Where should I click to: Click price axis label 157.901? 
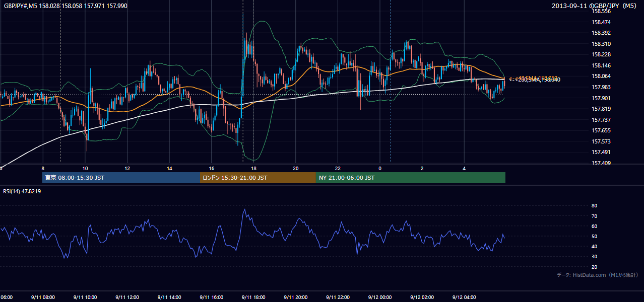tap(601, 98)
